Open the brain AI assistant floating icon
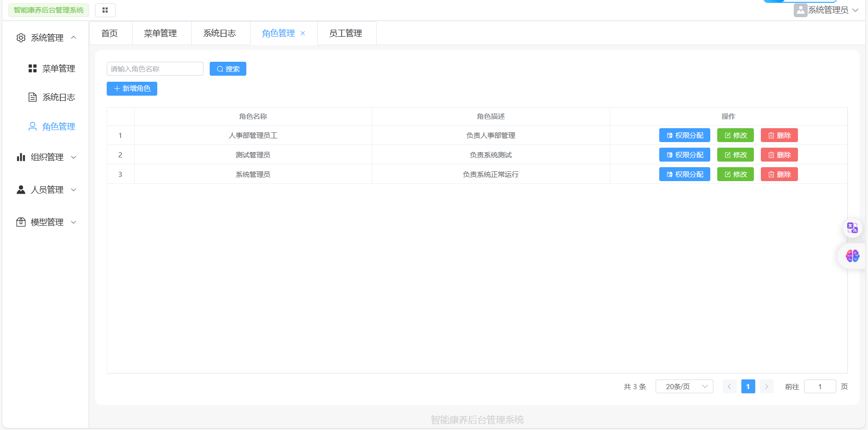The height and width of the screenshot is (430, 868). pos(852,256)
